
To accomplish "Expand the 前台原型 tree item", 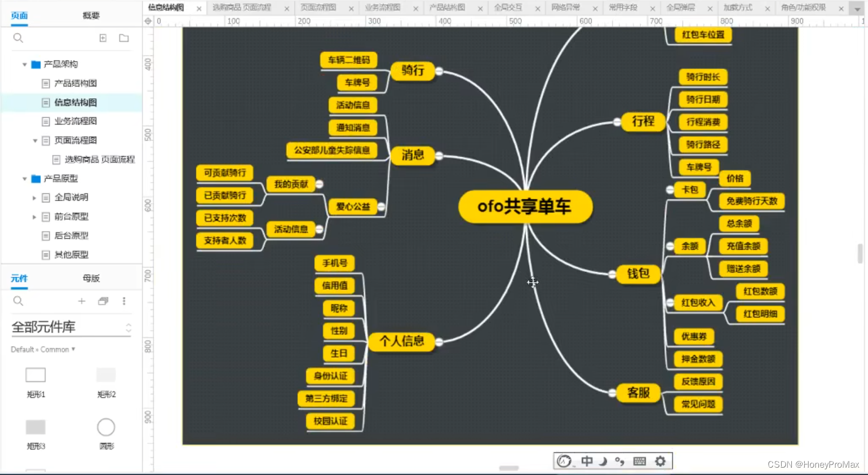I will (34, 217).
